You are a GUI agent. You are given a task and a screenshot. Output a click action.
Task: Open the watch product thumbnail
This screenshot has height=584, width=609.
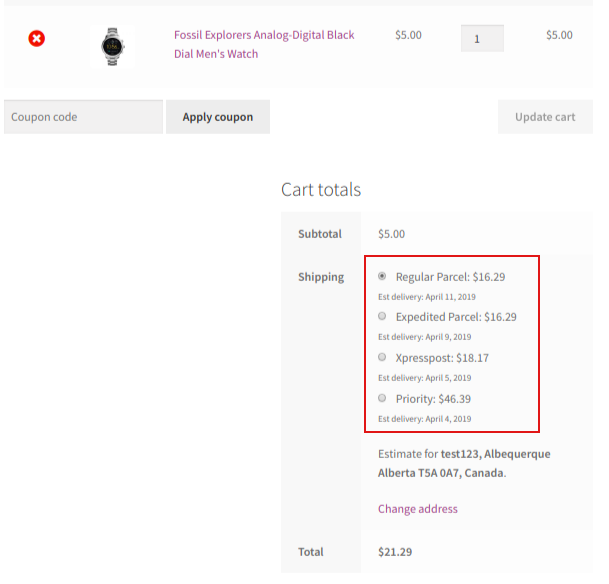(111, 46)
